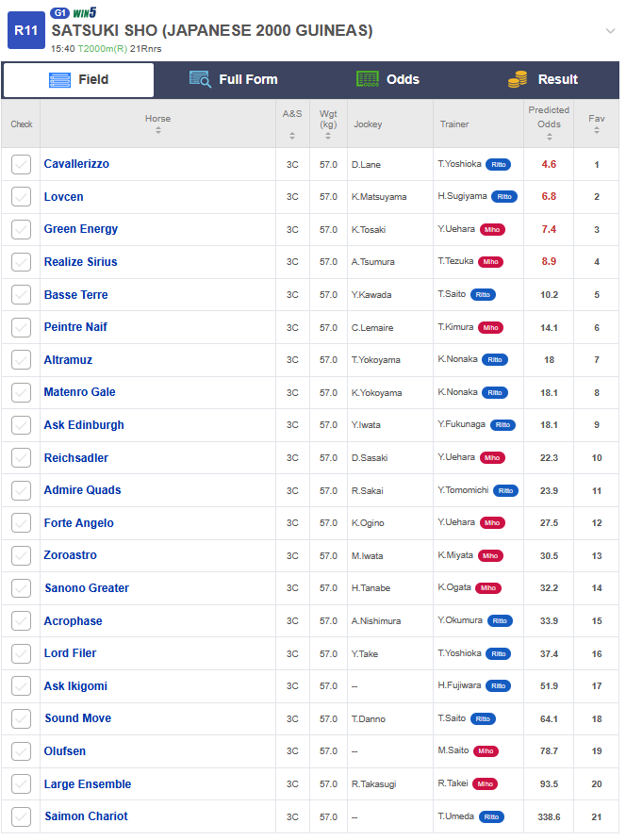
Task: Click the gold coins Result icon
Action: click(x=518, y=79)
